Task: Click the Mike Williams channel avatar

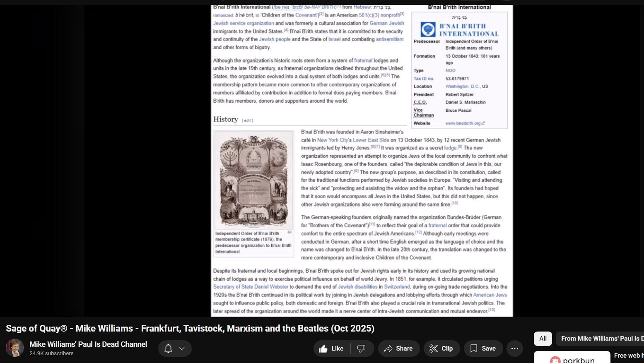Action: [15, 348]
